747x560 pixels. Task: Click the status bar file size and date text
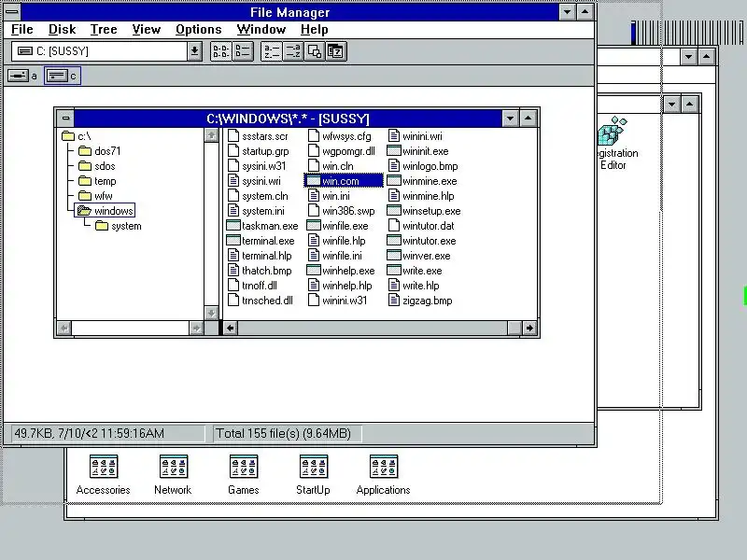click(x=89, y=433)
